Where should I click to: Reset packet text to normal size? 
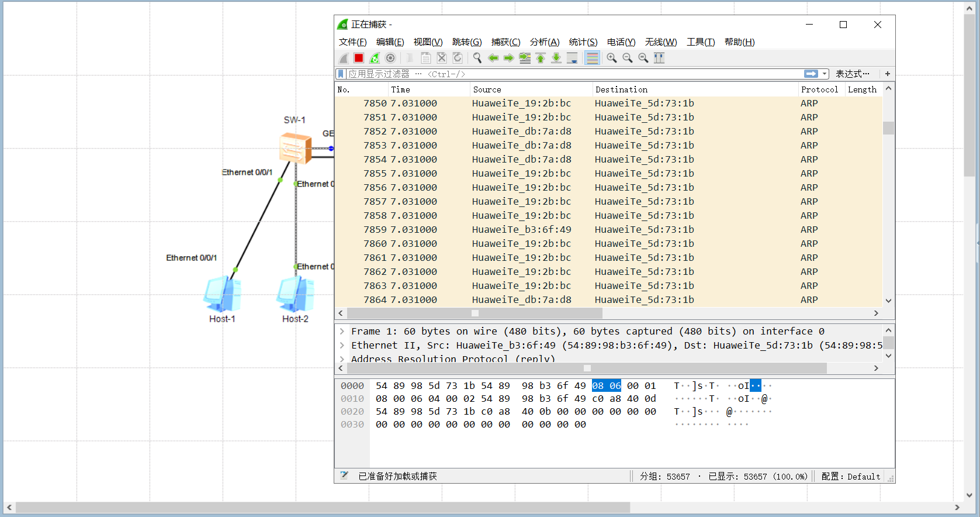pos(643,58)
